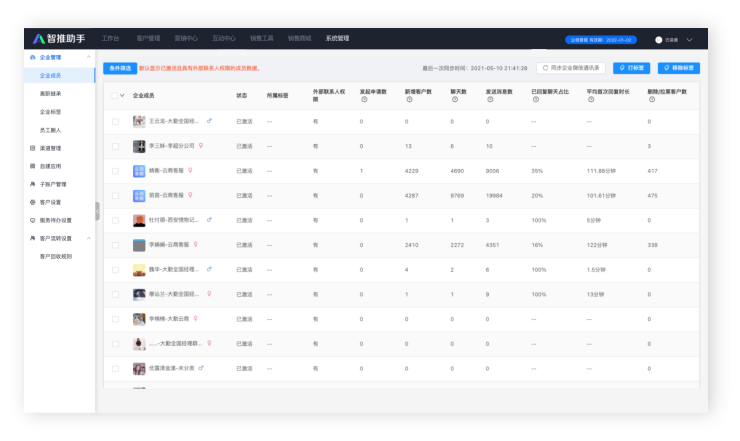
Task: Click the 服务待办设置 sidebar icon
Action: 33,220
